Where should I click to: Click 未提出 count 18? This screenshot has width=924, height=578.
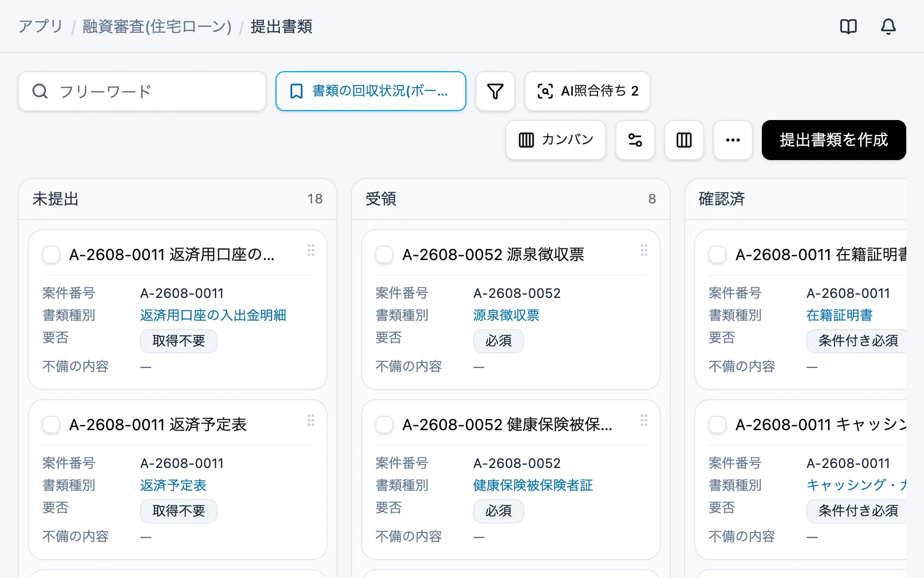coord(315,199)
